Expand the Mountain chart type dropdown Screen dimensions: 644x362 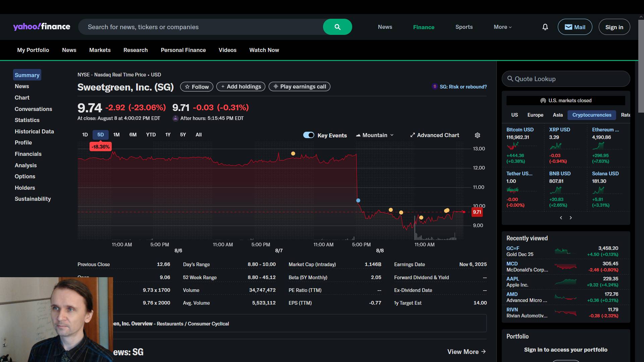[x=375, y=135]
